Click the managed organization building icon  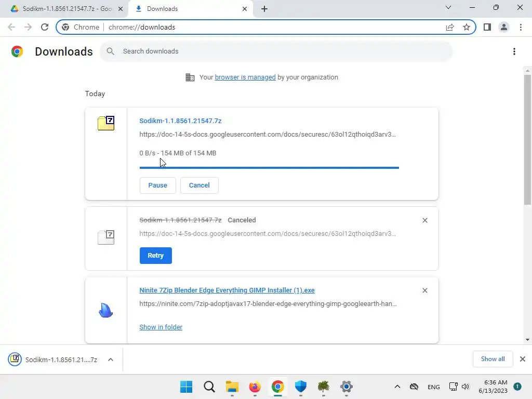pyautogui.click(x=190, y=77)
